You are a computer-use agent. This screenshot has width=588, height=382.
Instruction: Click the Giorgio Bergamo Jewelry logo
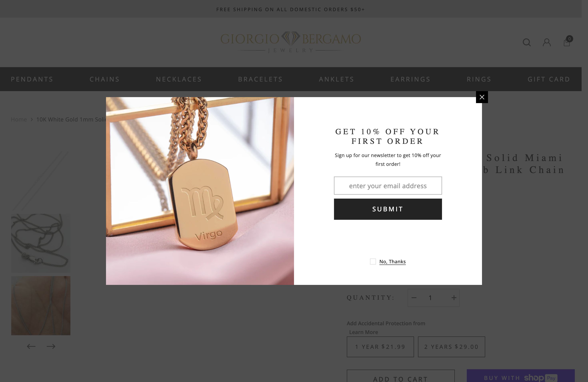click(x=291, y=42)
